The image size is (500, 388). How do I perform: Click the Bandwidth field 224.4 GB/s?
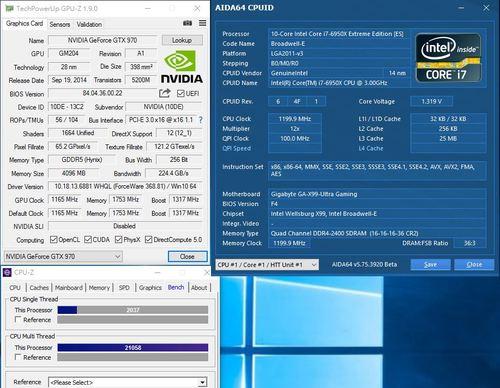(174, 173)
